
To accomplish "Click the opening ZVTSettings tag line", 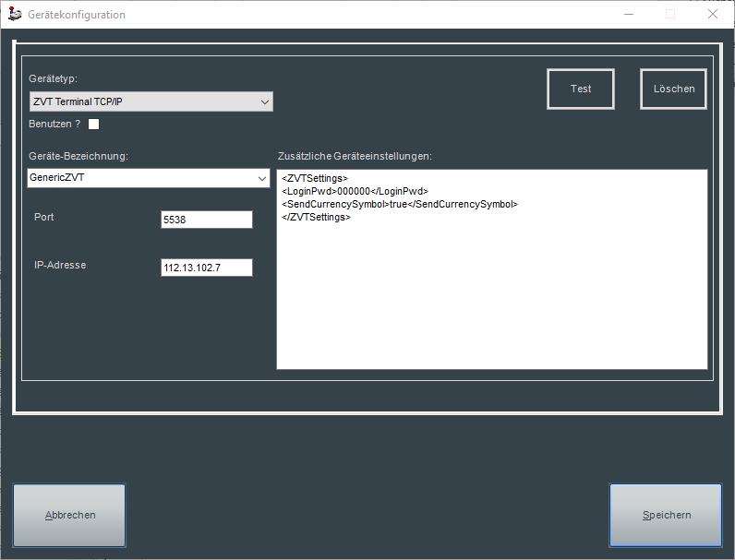I will (x=315, y=177).
